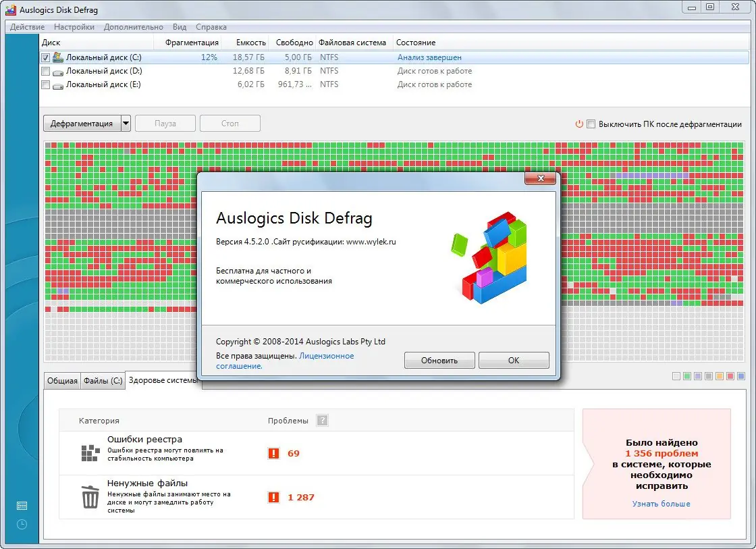Enable Выключить ПК после дефрагментации checkbox
Image resolution: width=756 pixels, height=549 pixels.
(591, 124)
